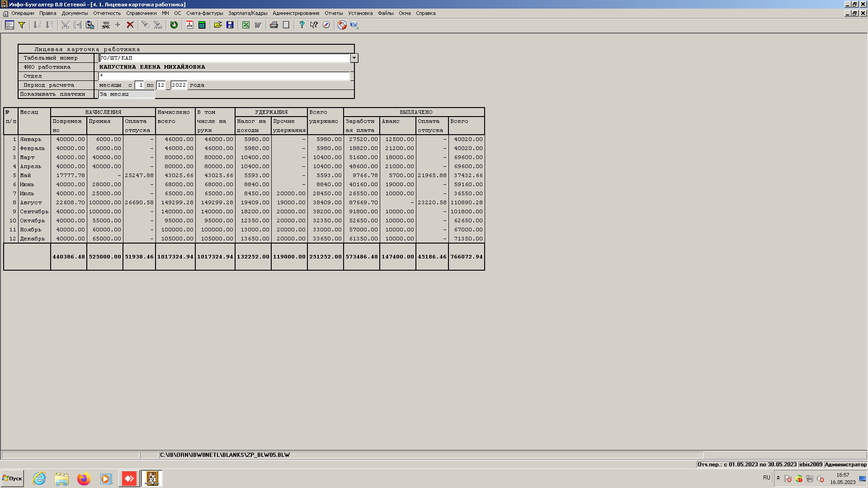Click the yellow open folder icon
868x488 pixels.
pos(218,25)
